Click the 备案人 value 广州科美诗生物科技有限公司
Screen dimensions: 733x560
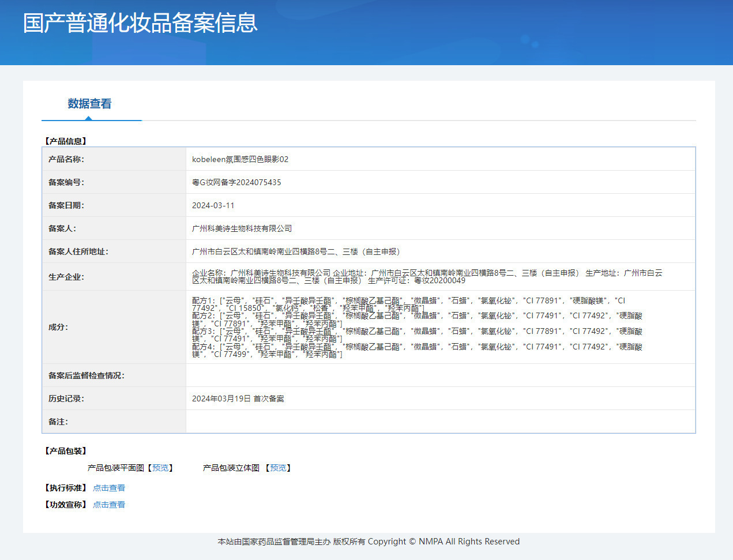tap(242, 228)
